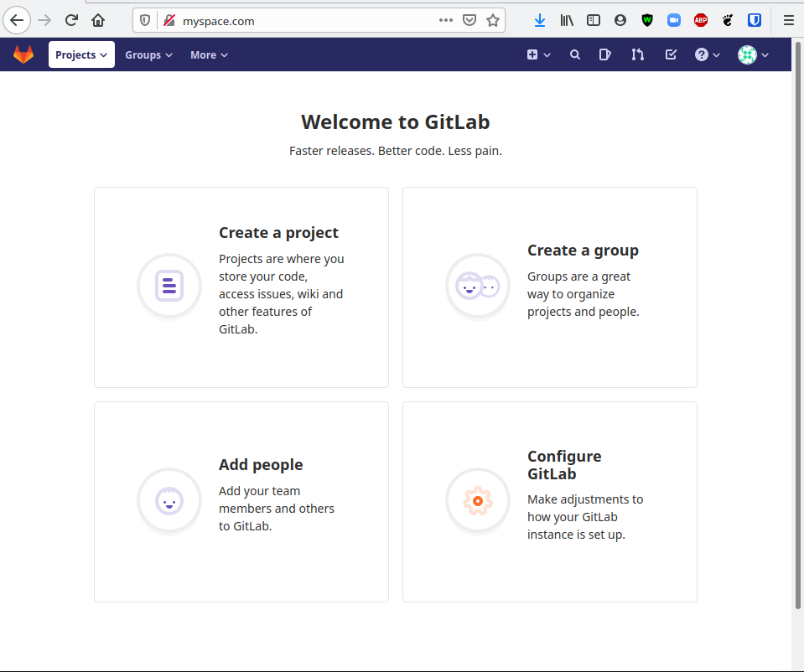
Task: Open the browser Library icon
Action: pos(567,20)
